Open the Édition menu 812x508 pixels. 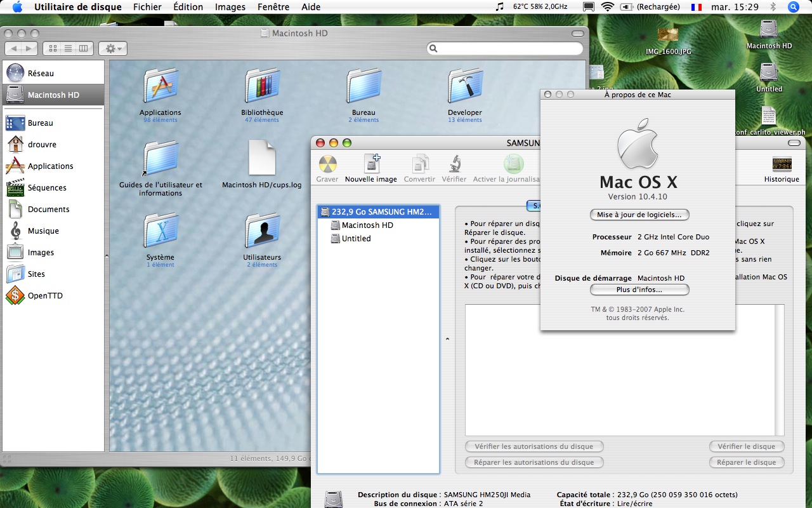click(x=188, y=7)
